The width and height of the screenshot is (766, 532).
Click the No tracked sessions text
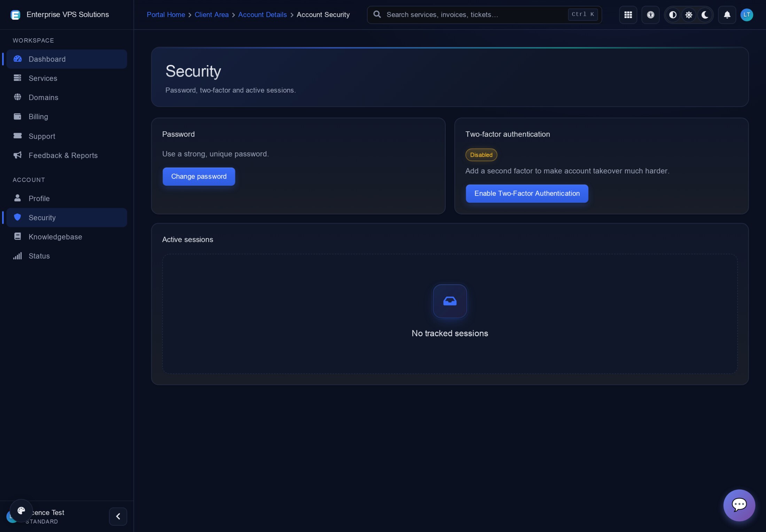click(450, 333)
